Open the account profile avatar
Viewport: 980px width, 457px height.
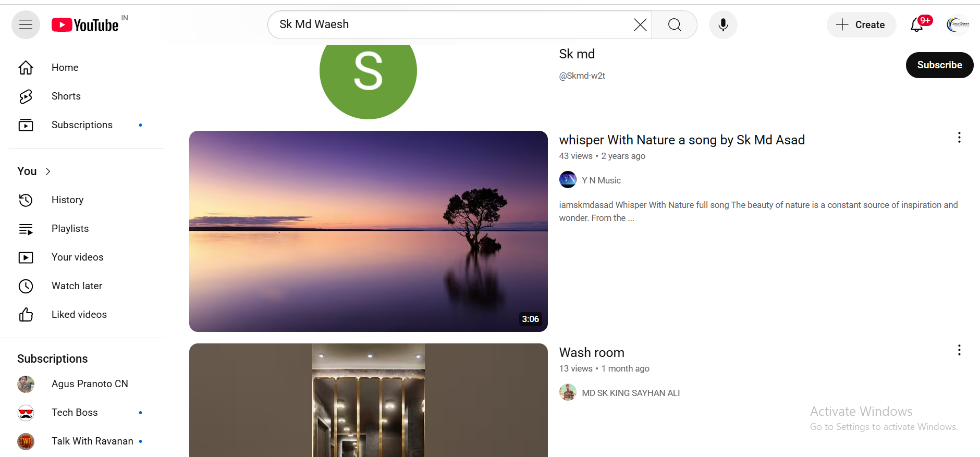(958, 24)
